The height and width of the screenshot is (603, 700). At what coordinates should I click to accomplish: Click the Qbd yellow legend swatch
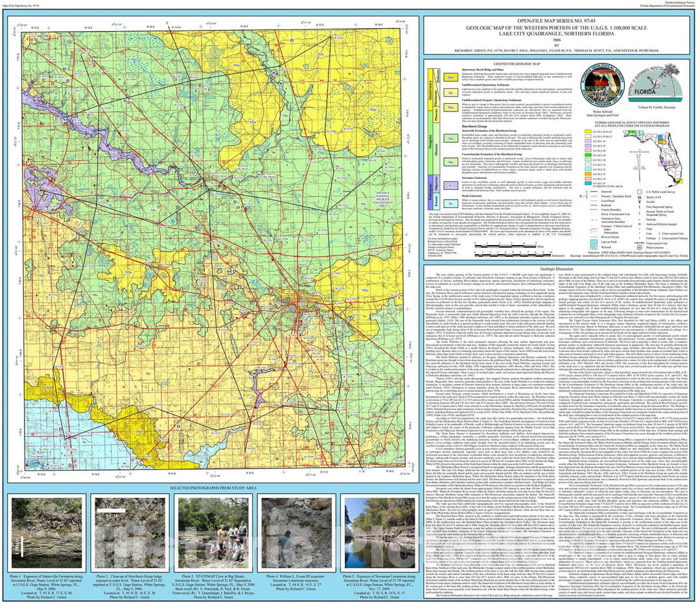pos(450,77)
